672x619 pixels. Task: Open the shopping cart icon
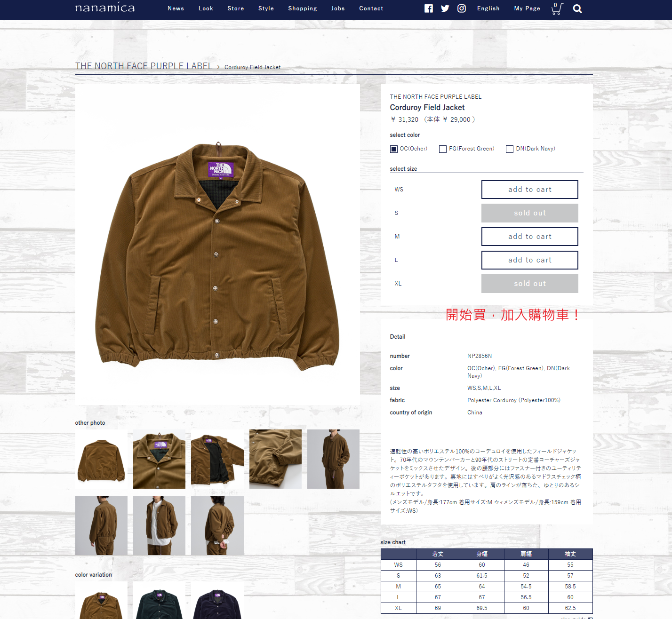[556, 8]
